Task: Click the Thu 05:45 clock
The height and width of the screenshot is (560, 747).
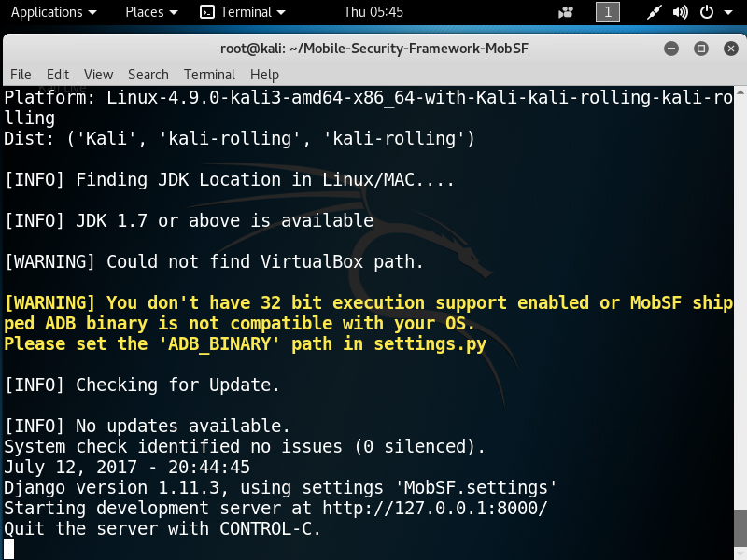Action: click(373, 12)
